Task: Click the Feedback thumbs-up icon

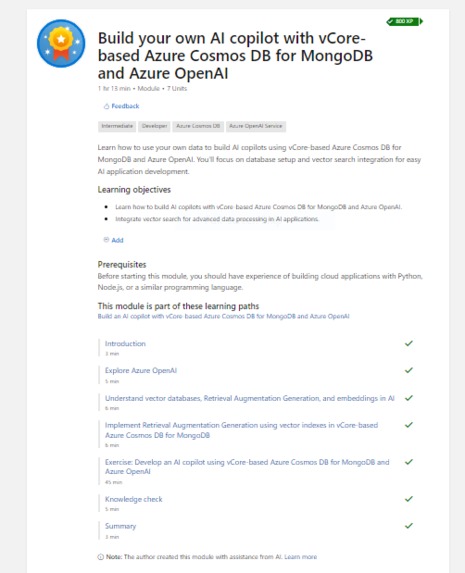Action: click(106, 106)
